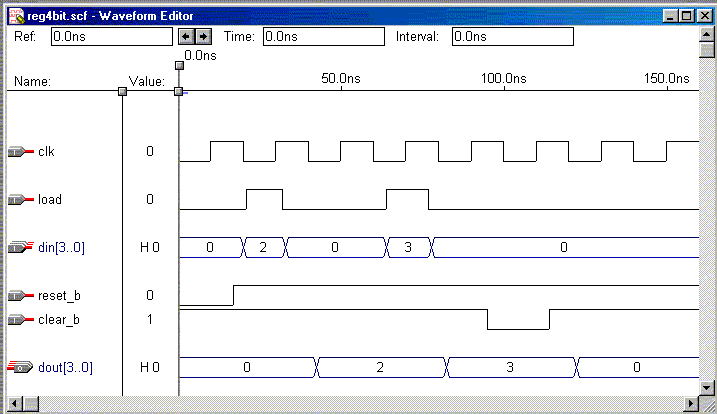Select the dout[3..0] signal name

click(65, 368)
